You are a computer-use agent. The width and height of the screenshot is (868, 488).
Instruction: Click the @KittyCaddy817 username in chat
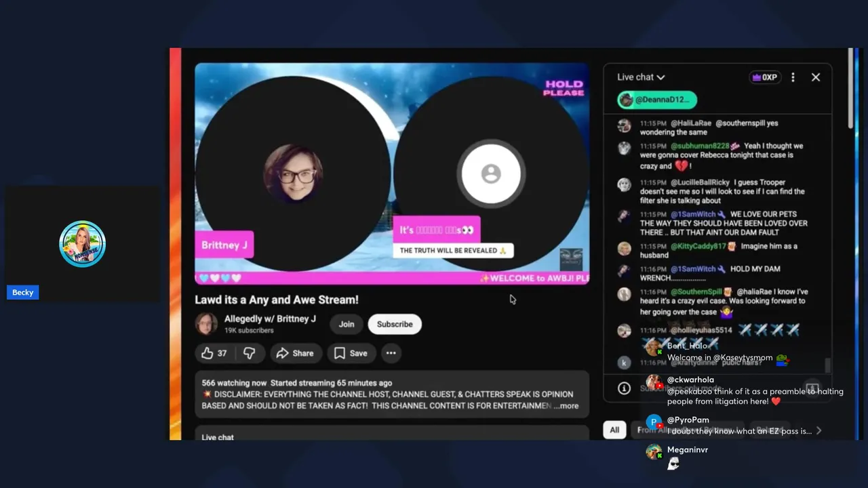coord(698,247)
